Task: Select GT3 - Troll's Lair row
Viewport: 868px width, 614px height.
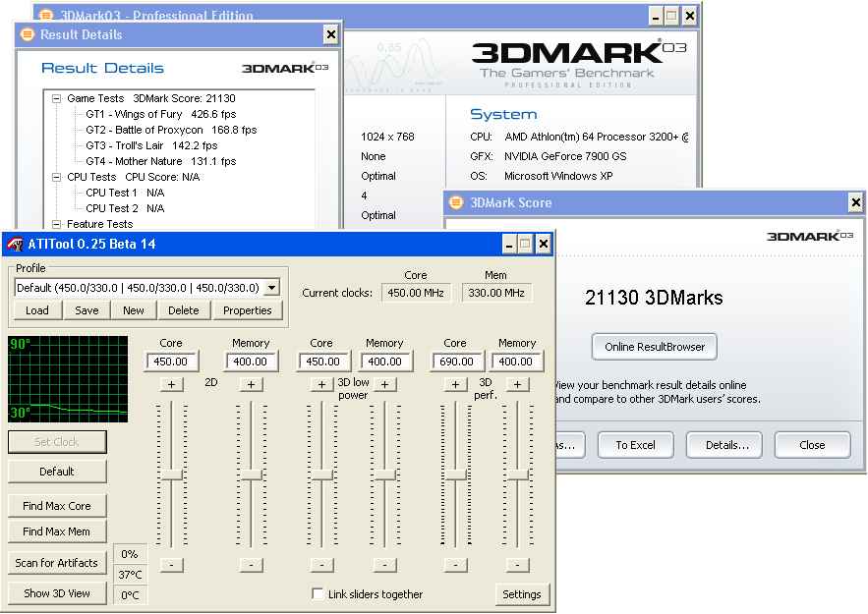Action: [151, 145]
